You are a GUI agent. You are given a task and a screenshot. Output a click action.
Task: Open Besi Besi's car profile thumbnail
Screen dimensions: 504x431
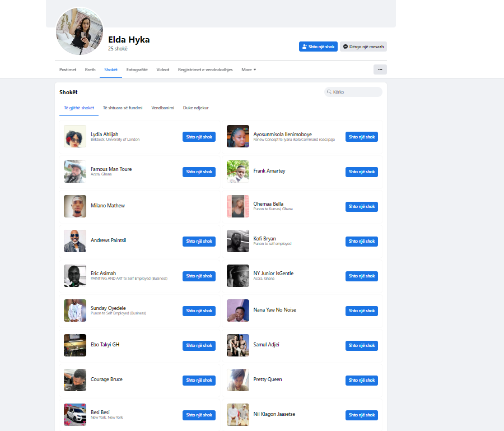pos(75,415)
